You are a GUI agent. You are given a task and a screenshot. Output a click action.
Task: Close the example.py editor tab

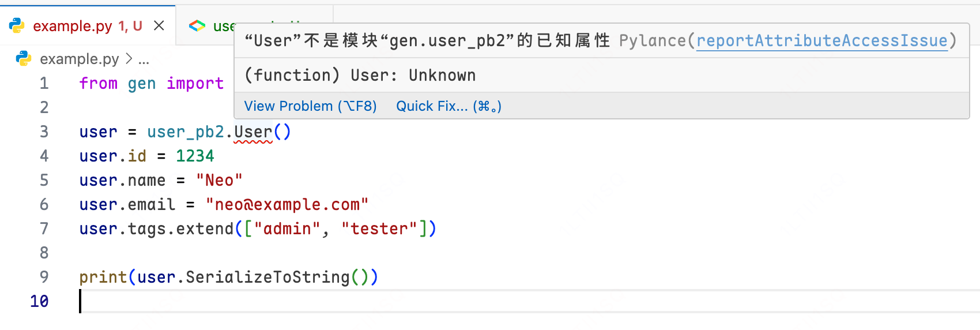tap(159, 26)
